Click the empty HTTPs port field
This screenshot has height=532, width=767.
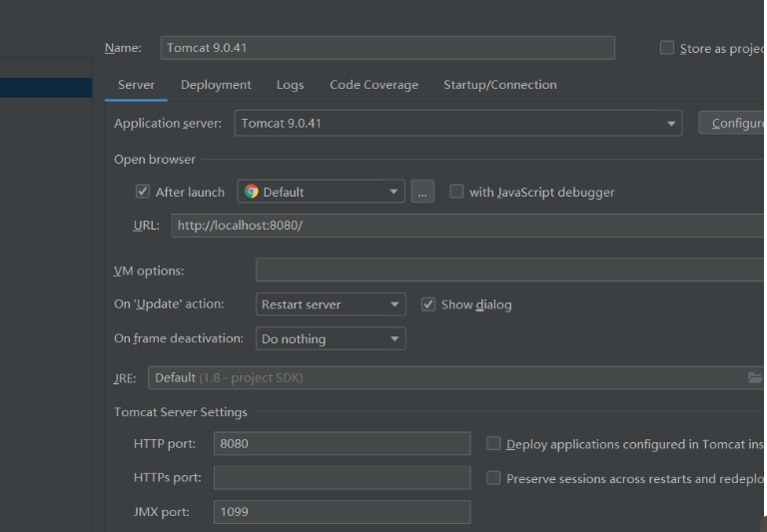click(342, 478)
